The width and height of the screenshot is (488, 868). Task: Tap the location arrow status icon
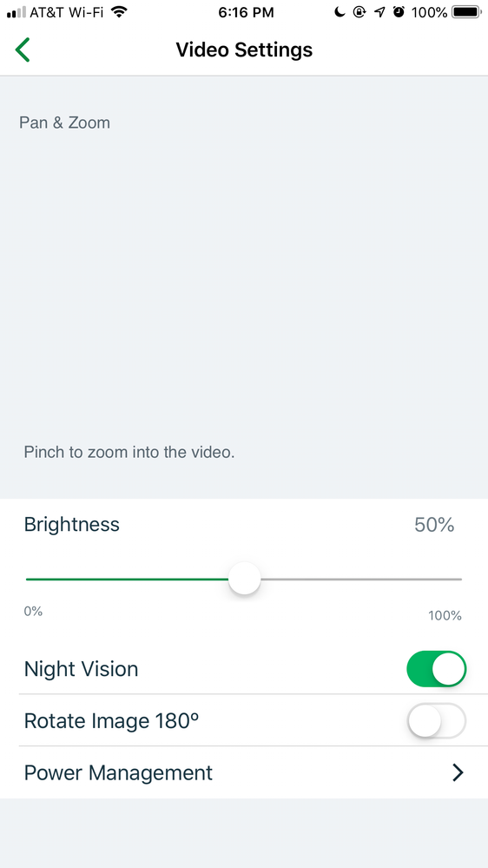click(x=379, y=12)
